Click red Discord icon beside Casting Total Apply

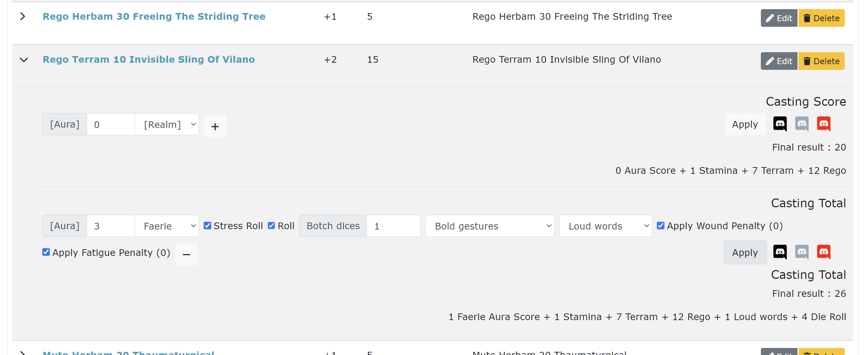(824, 252)
